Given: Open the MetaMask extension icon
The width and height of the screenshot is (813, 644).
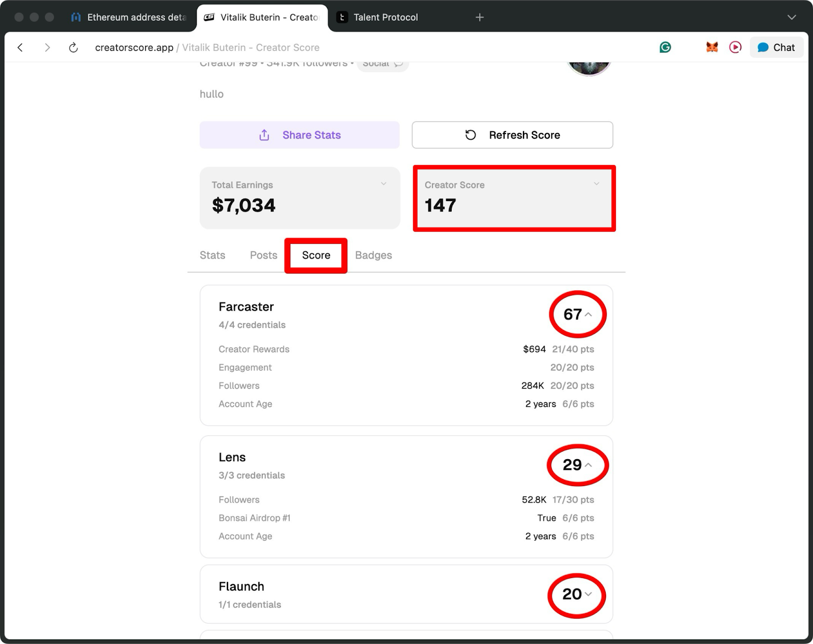Looking at the screenshot, I should (712, 47).
